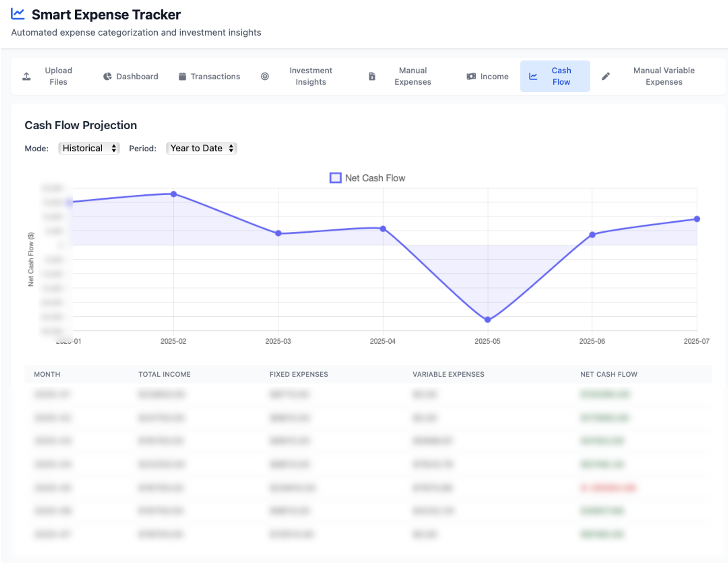Image resolution: width=728 pixels, height=563 pixels.
Task: Open the Period dropdown showing Year to Date
Action: pos(201,148)
